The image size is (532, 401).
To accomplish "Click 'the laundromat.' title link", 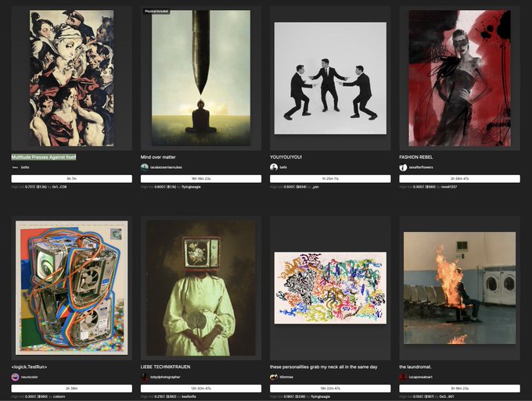I will 415,367.
